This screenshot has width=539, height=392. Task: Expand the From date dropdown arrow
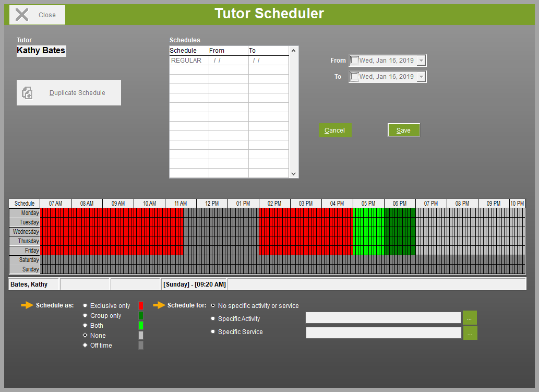(421, 61)
